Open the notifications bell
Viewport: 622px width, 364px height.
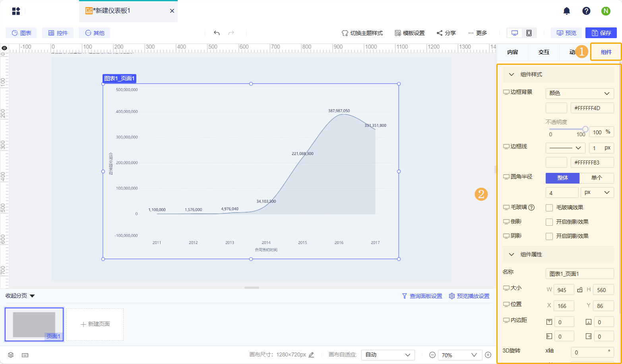(567, 11)
